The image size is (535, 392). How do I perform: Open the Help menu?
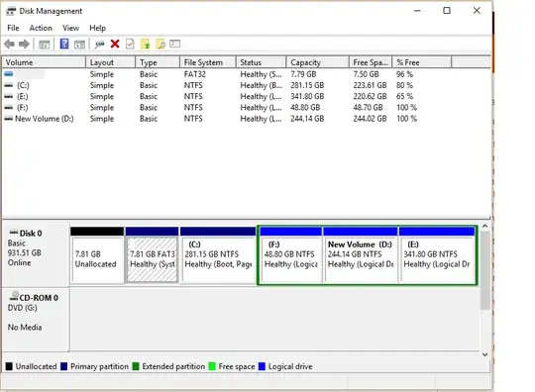[97, 28]
